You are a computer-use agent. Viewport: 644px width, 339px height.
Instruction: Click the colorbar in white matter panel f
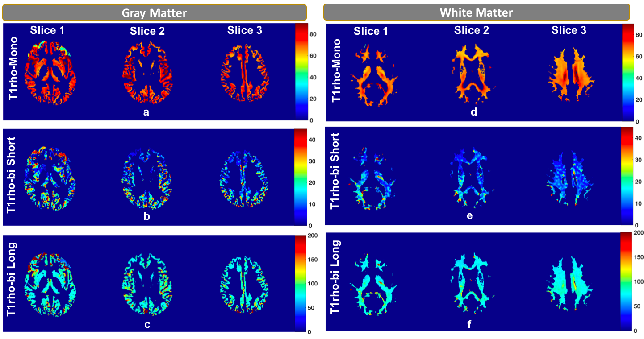(627, 282)
